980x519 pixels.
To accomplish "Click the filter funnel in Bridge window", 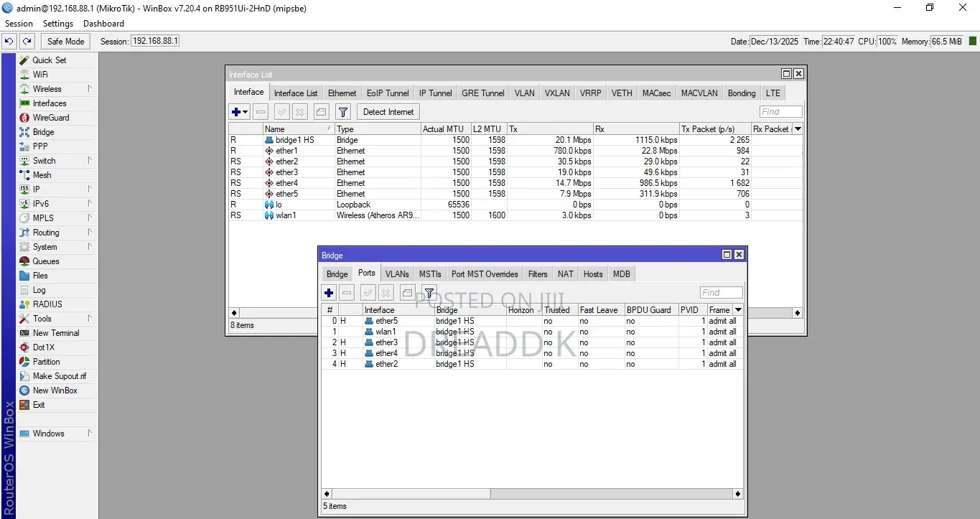I will point(429,293).
